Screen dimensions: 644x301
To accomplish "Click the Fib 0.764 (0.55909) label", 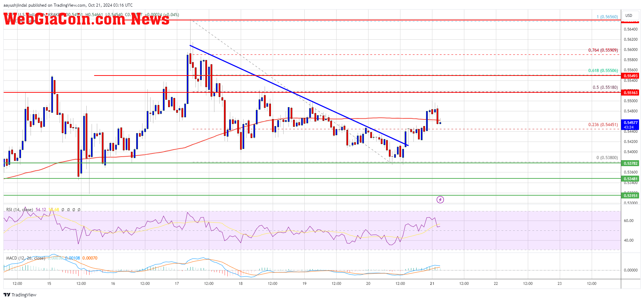I will click(x=603, y=50).
